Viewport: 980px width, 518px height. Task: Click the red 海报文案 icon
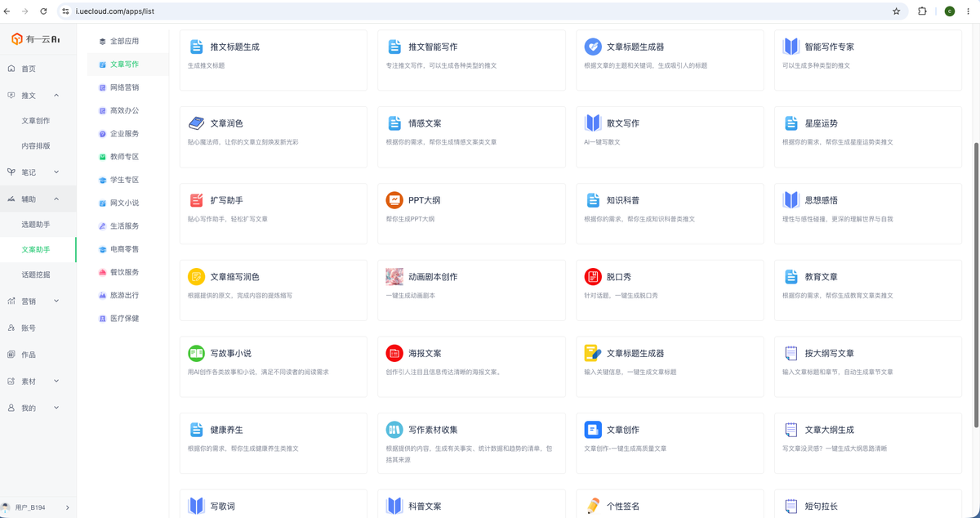click(x=394, y=354)
